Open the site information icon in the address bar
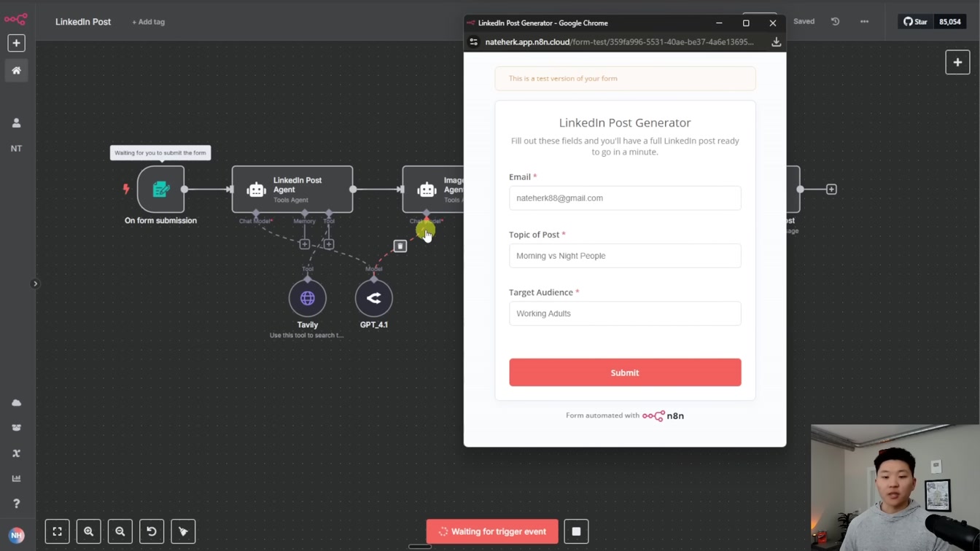This screenshot has width=980, height=551. [473, 42]
